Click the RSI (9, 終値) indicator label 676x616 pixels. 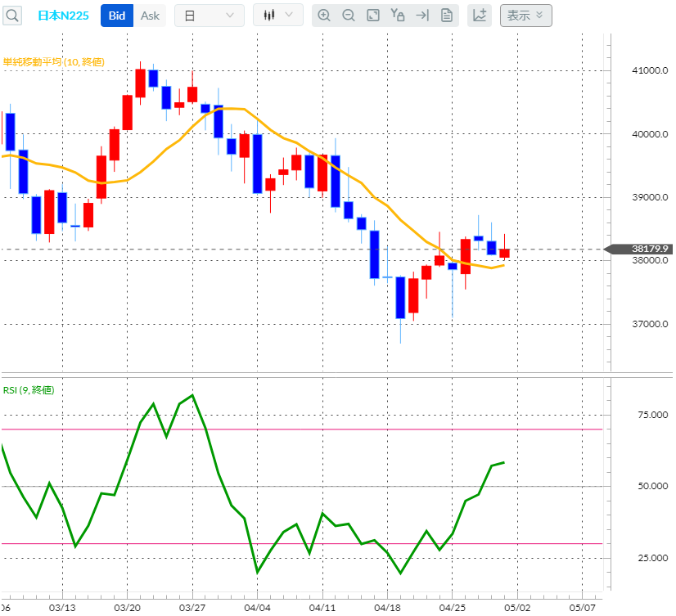point(27,390)
